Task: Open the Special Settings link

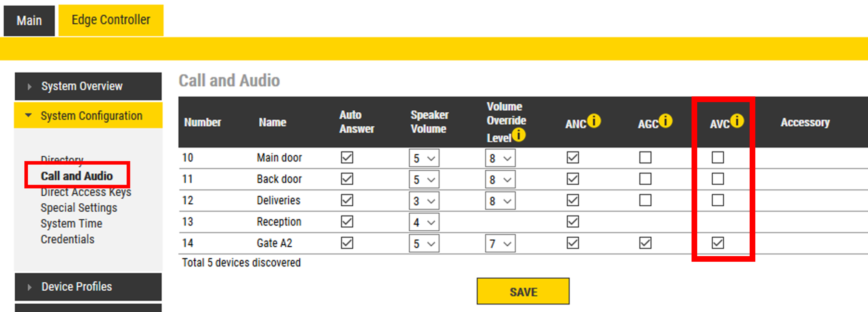Action: click(79, 208)
